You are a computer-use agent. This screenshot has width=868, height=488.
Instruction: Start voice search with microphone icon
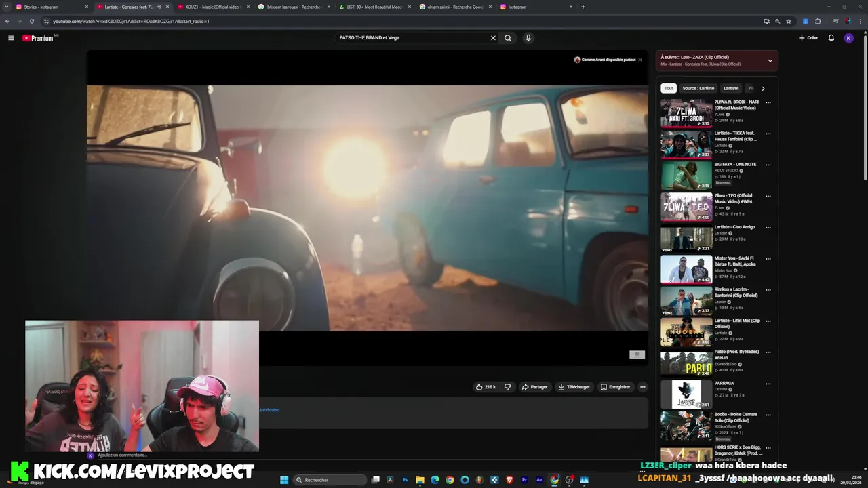[528, 38]
